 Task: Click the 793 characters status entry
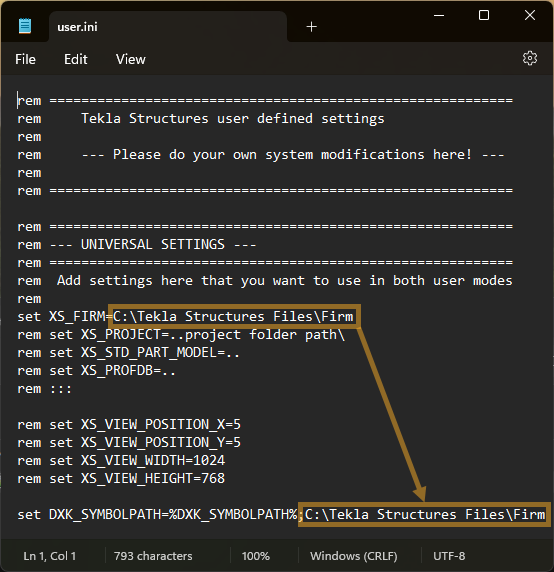153,556
